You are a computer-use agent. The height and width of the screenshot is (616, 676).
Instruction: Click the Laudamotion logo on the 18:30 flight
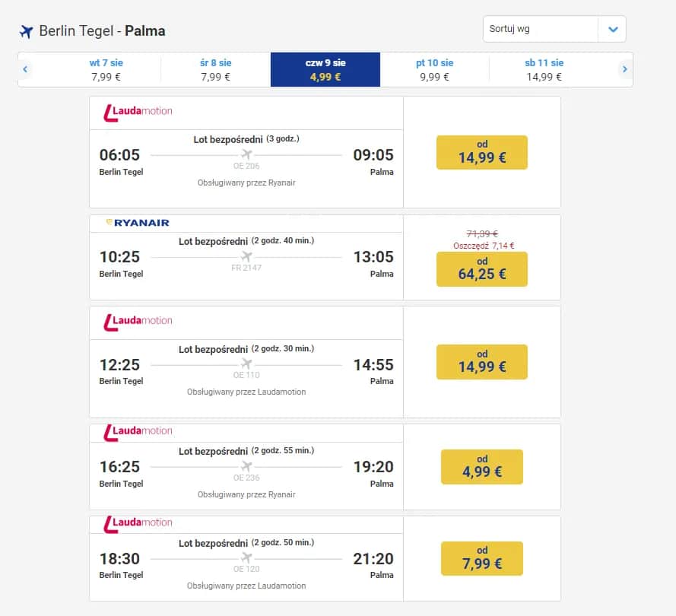[x=138, y=522]
